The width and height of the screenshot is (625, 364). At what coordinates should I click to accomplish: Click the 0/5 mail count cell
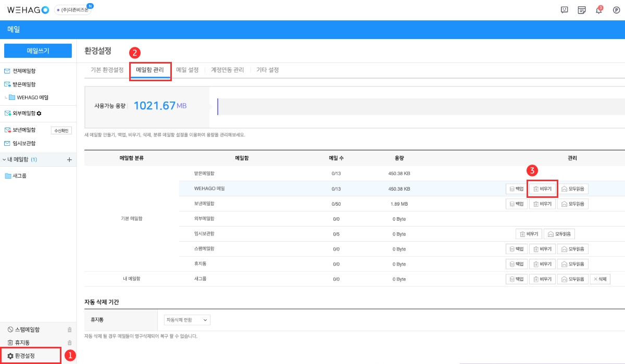click(336, 234)
